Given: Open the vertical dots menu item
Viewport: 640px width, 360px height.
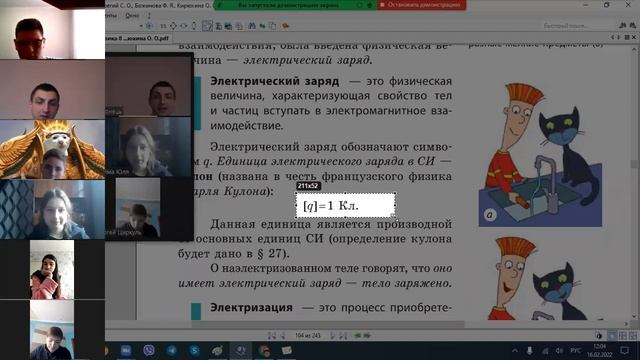Looking at the screenshot, I should pyautogui.click(x=149, y=16).
